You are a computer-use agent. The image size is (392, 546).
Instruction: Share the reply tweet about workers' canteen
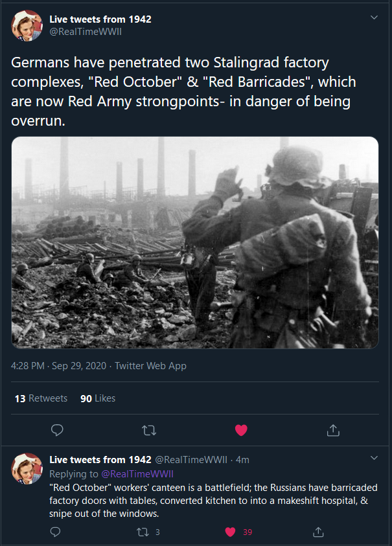pyautogui.click(x=317, y=532)
